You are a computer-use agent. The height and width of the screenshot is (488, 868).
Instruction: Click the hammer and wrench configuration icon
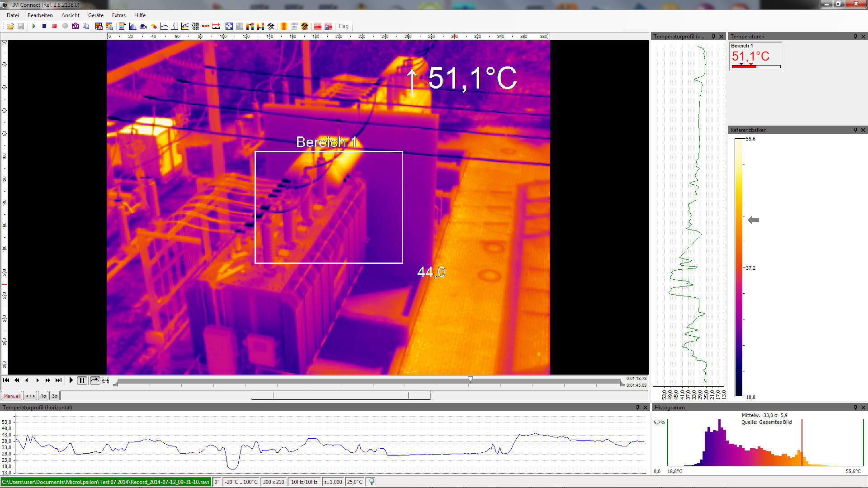[x=271, y=26]
